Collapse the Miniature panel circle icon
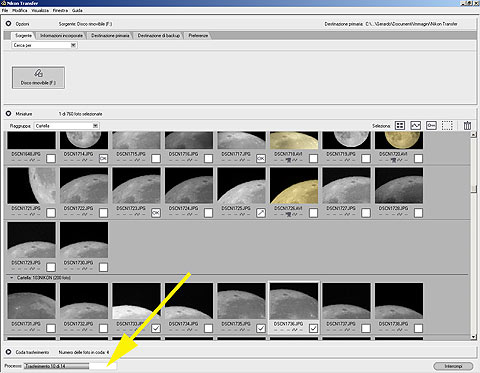The width and height of the screenshot is (480, 373). pos(9,114)
